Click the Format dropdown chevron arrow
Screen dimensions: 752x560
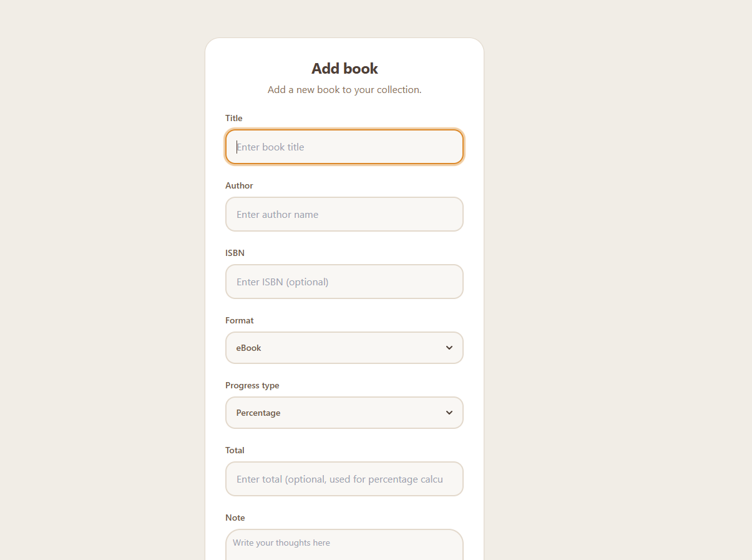point(449,348)
